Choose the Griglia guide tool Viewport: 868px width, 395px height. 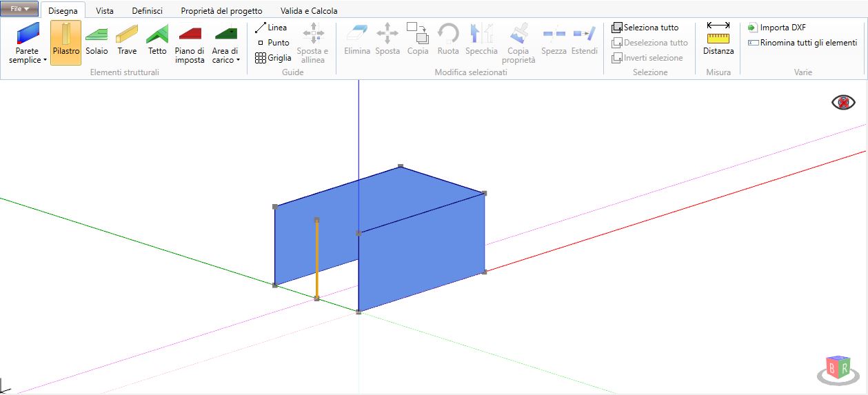273,58
